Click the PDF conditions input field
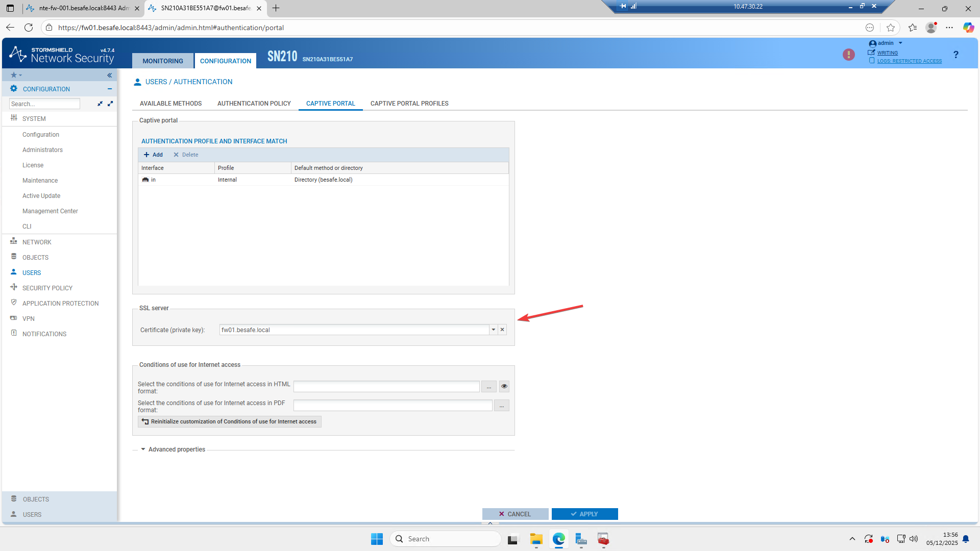980x551 pixels. 393,406
